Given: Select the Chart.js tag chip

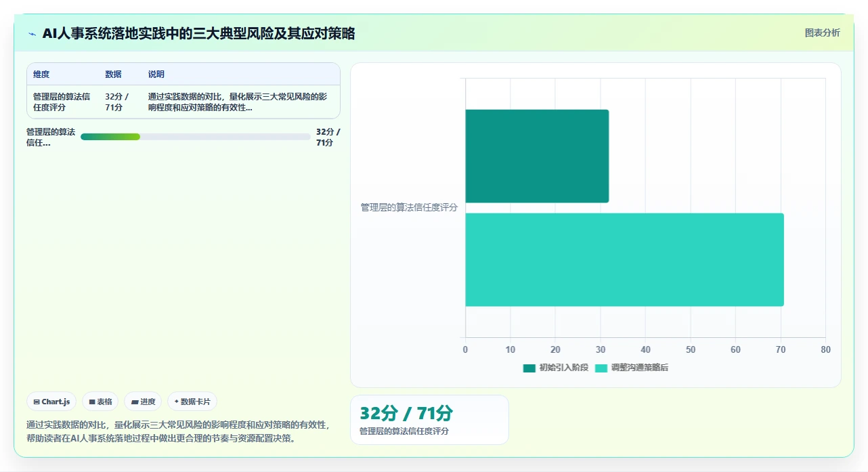Looking at the screenshot, I should pyautogui.click(x=52, y=402).
